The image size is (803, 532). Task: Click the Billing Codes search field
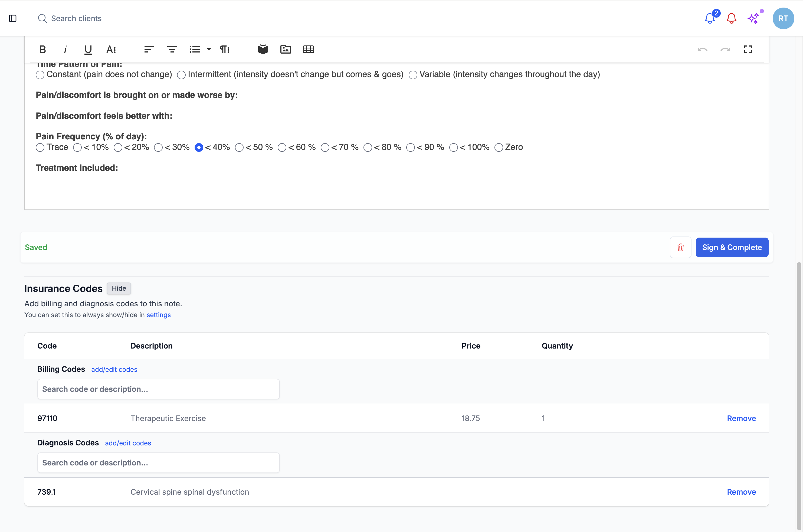pos(158,389)
